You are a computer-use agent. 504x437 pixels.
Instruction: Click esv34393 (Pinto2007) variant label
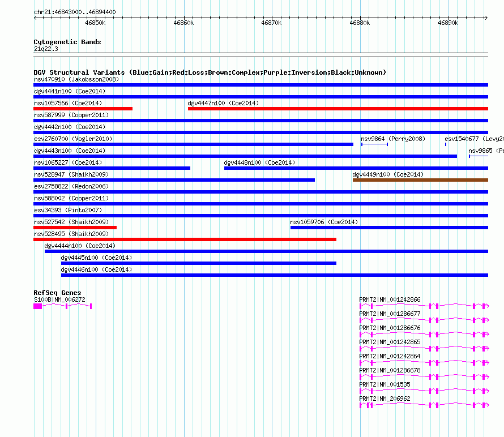68,210
